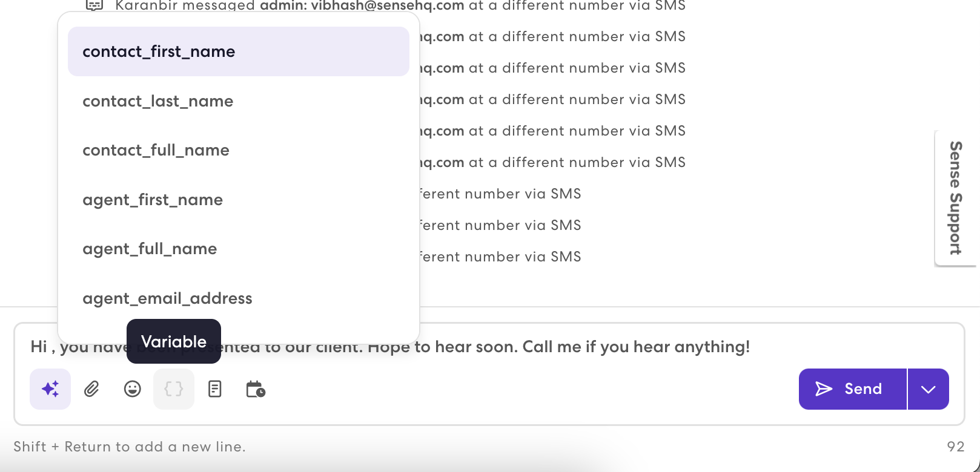Click the Variable tooltip label
The width and height of the screenshot is (980, 472).
[x=173, y=341]
